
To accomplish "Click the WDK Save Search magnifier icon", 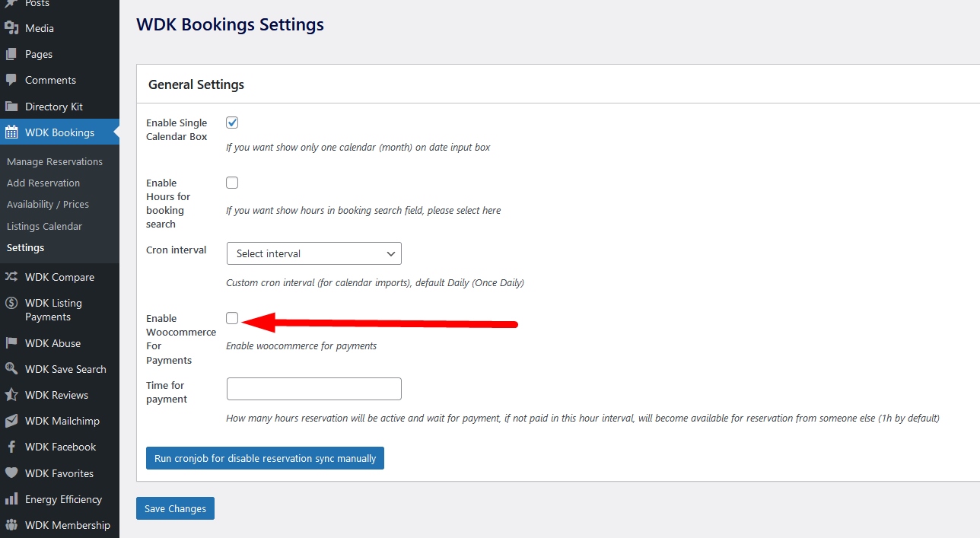I will click(11, 369).
